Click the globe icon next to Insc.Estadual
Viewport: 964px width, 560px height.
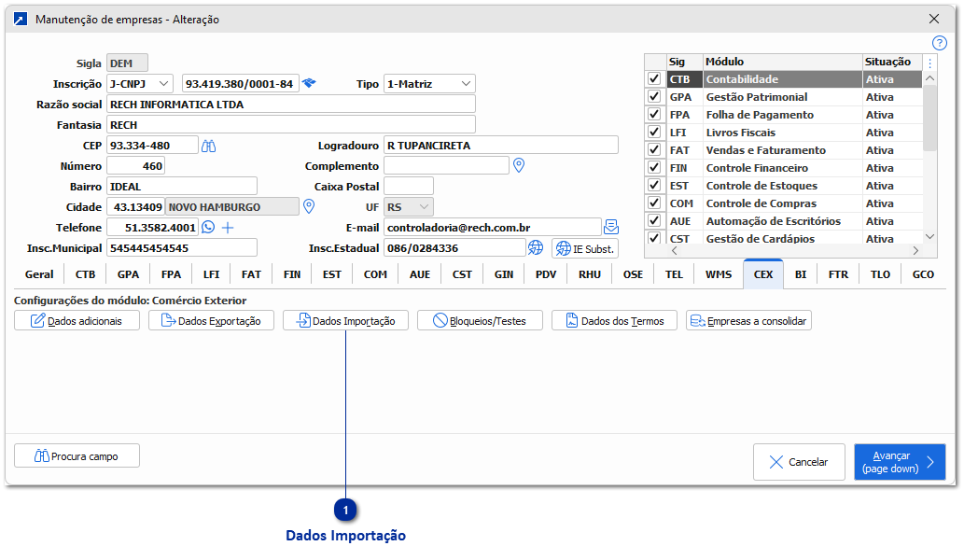[x=536, y=247]
